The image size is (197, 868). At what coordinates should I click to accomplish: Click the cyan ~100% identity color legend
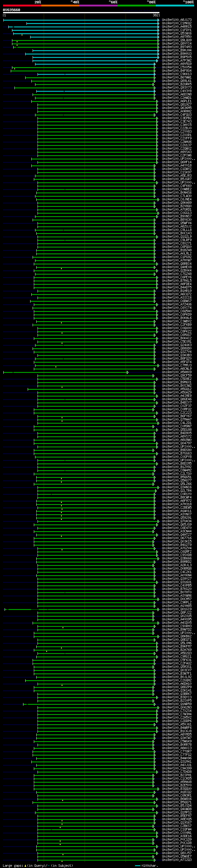[x=175, y=6]
